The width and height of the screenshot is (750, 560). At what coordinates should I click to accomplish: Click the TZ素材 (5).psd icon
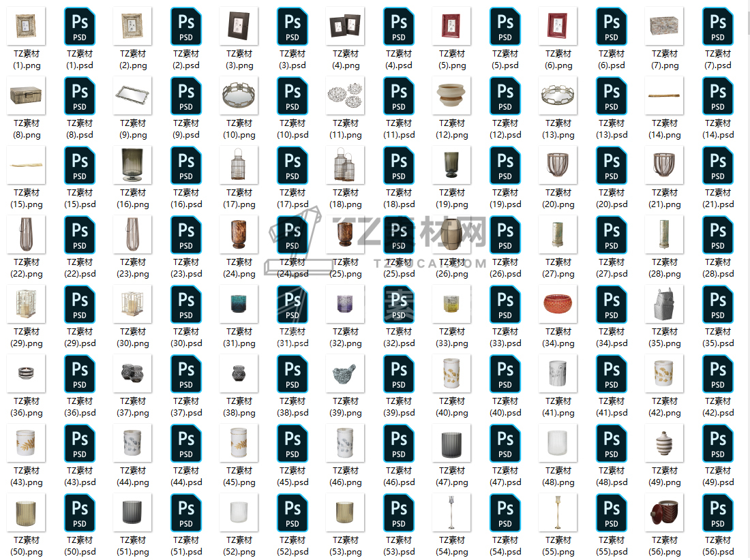point(505,27)
